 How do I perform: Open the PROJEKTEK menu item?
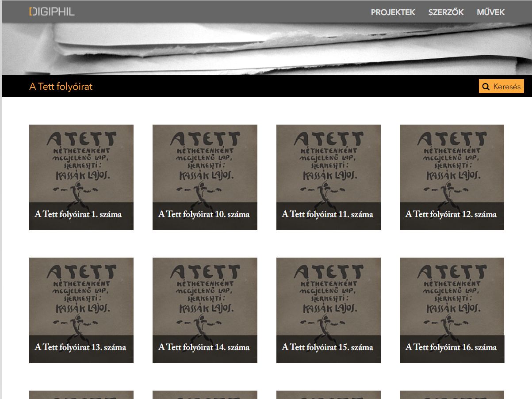click(393, 12)
